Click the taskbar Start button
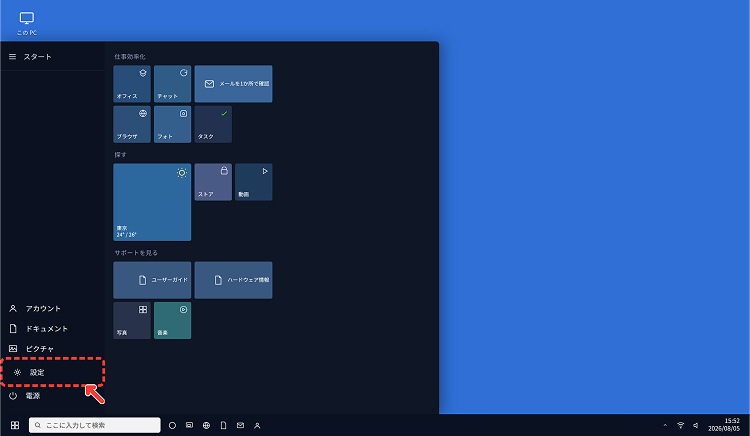 pos(15,425)
